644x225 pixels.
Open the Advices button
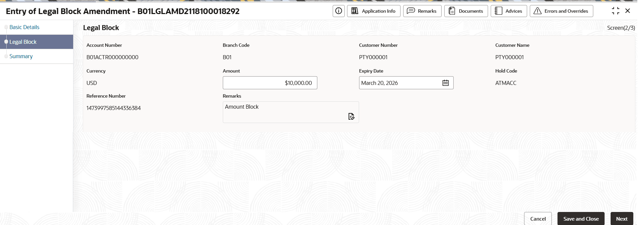[508, 11]
